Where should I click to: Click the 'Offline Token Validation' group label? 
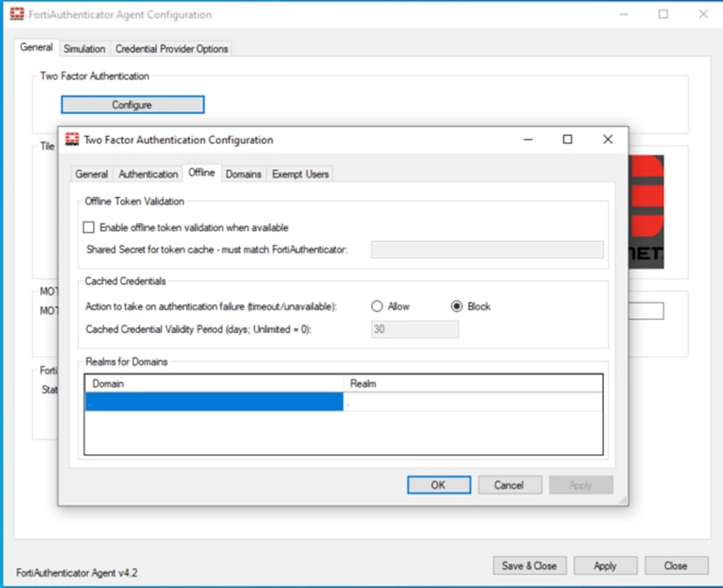tap(134, 201)
